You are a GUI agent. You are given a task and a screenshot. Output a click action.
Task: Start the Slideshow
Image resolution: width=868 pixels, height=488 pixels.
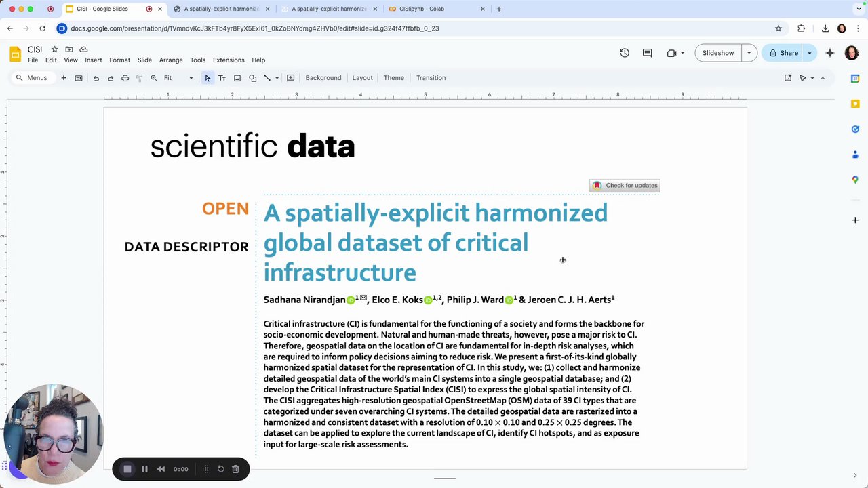point(718,53)
